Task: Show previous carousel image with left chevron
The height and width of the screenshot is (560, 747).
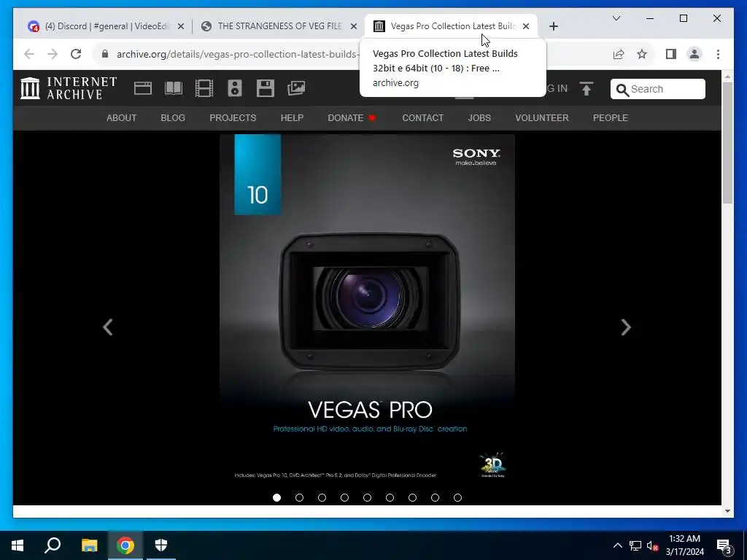Action: pyautogui.click(x=108, y=327)
